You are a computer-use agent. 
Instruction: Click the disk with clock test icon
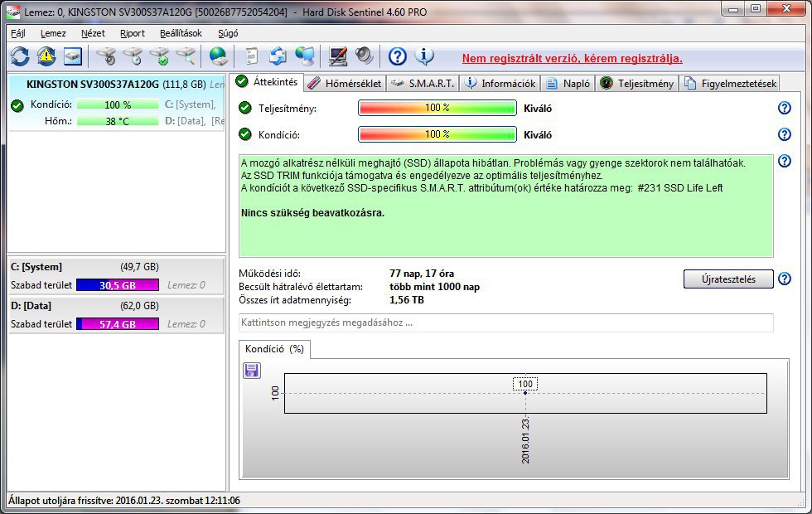(x=133, y=56)
